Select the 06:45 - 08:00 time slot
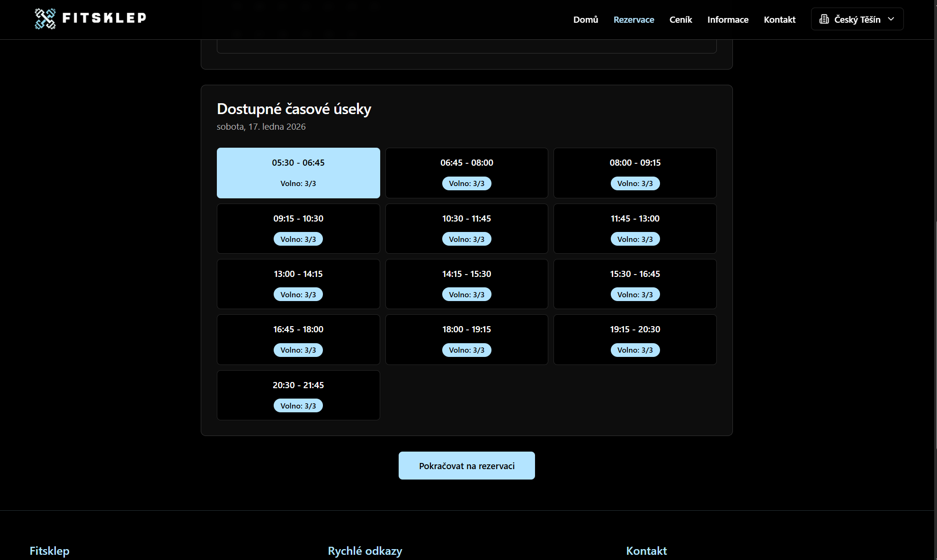Image resolution: width=937 pixels, height=560 pixels. [x=466, y=172]
